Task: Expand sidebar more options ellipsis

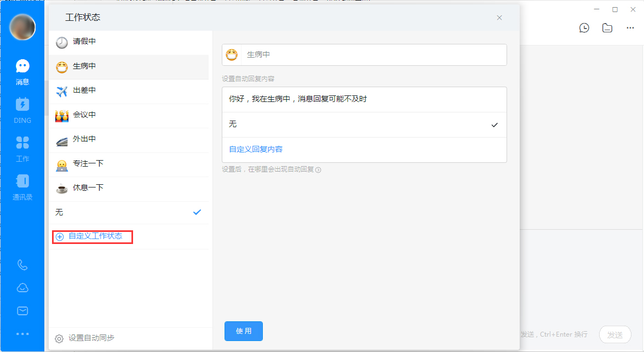Action: (22, 333)
